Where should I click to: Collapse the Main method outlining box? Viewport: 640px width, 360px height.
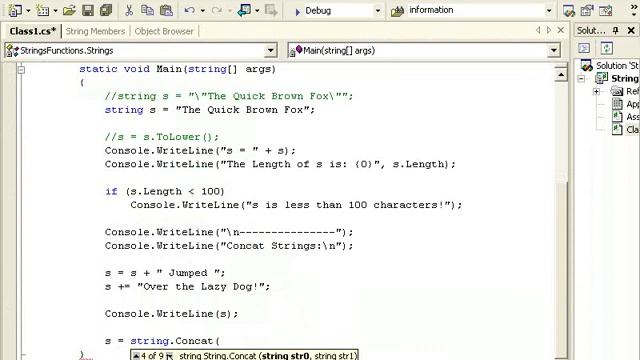(21, 69)
